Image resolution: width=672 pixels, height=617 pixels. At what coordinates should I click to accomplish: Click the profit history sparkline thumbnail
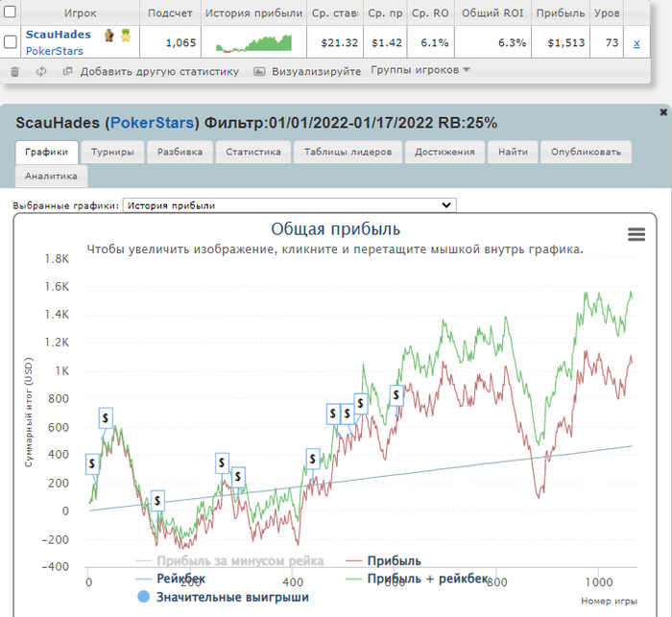pos(253,43)
